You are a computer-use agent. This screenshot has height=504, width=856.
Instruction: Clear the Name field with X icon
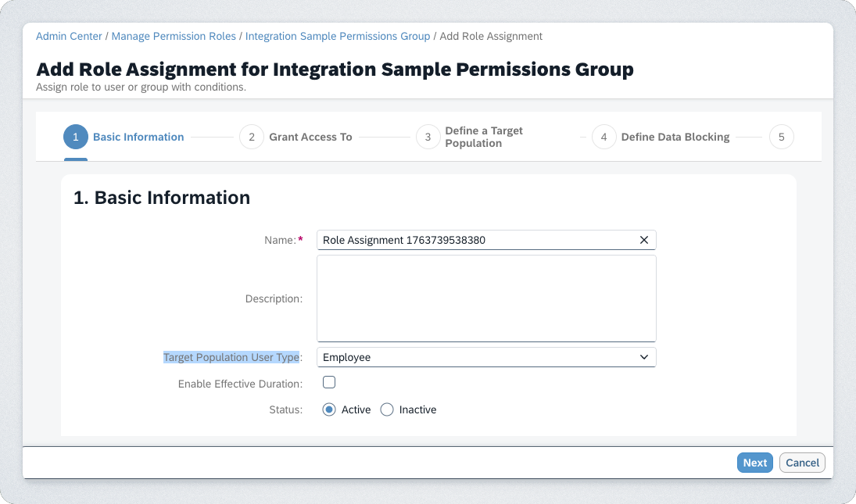(643, 240)
